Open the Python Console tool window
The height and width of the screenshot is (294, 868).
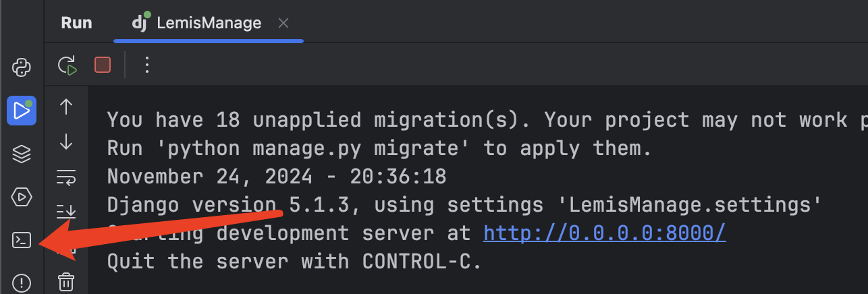22,67
